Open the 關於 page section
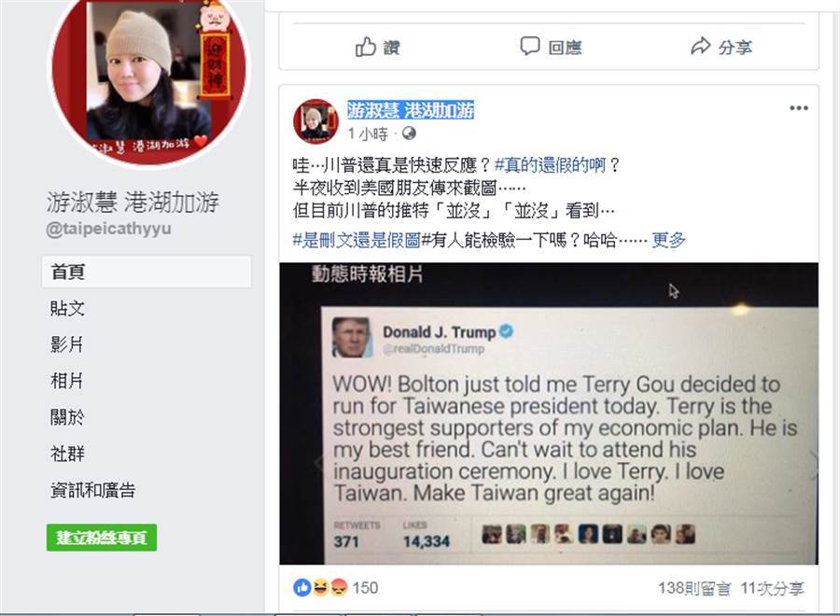 click(x=67, y=417)
